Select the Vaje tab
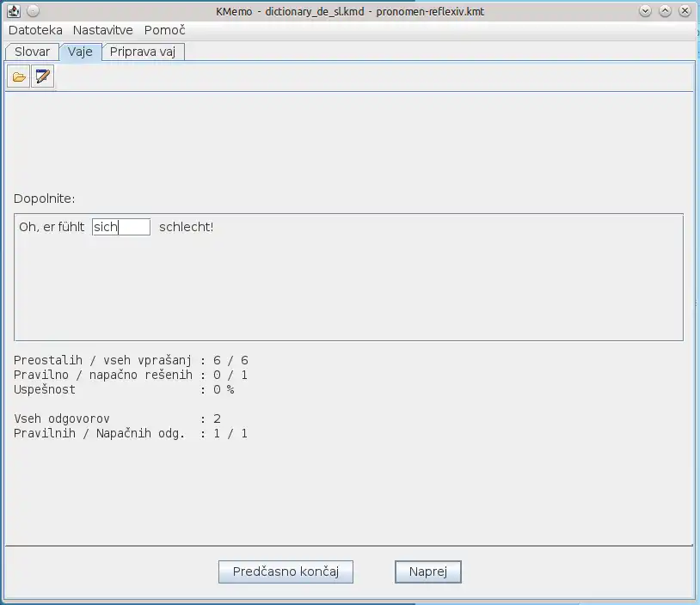700x605 pixels. click(x=80, y=52)
